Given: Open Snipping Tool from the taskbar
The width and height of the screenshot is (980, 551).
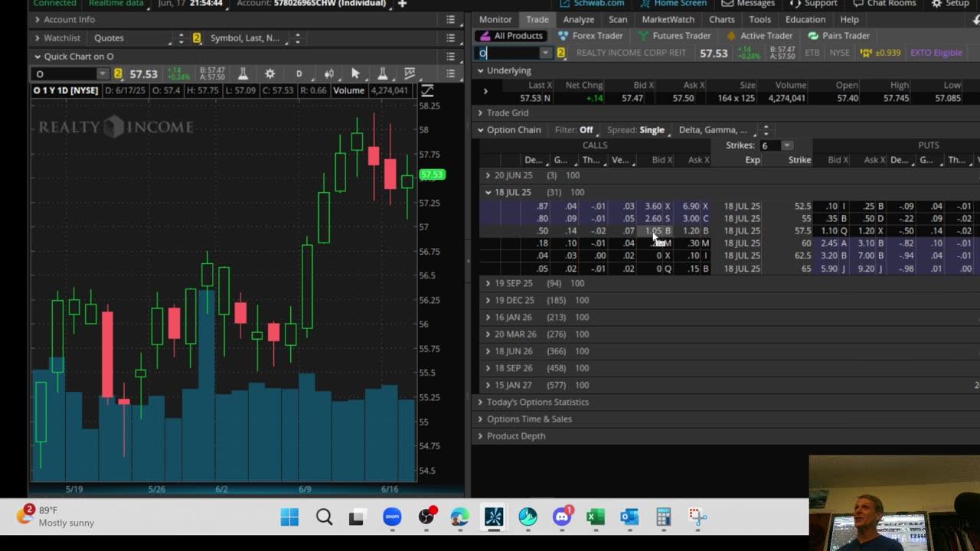Looking at the screenshot, I should (x=697, y=517).
